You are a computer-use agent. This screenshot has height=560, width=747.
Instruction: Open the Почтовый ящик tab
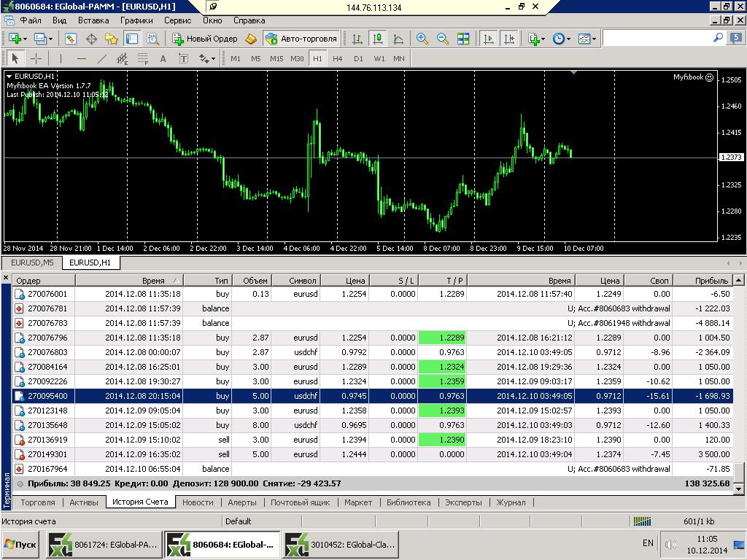tap(300, 502)
